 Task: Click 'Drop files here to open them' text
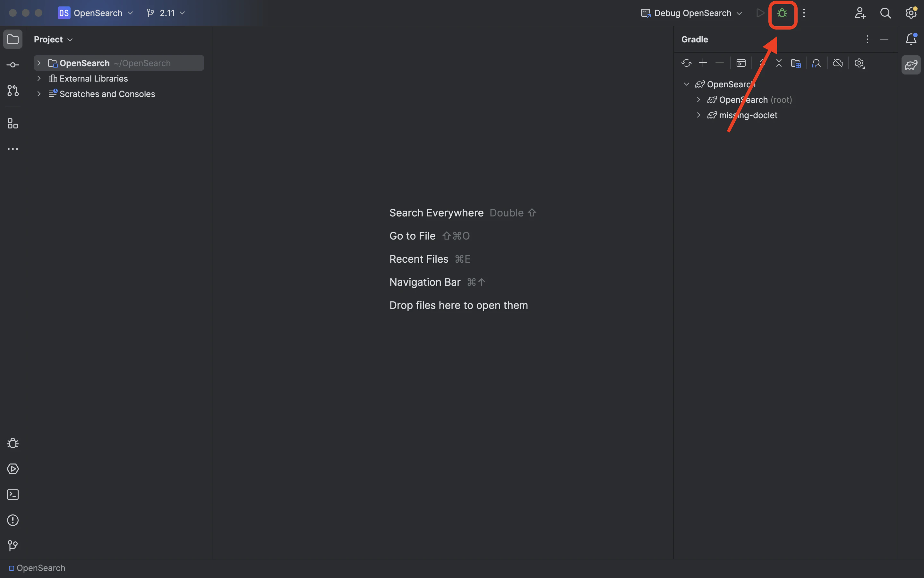click(458, 305)
